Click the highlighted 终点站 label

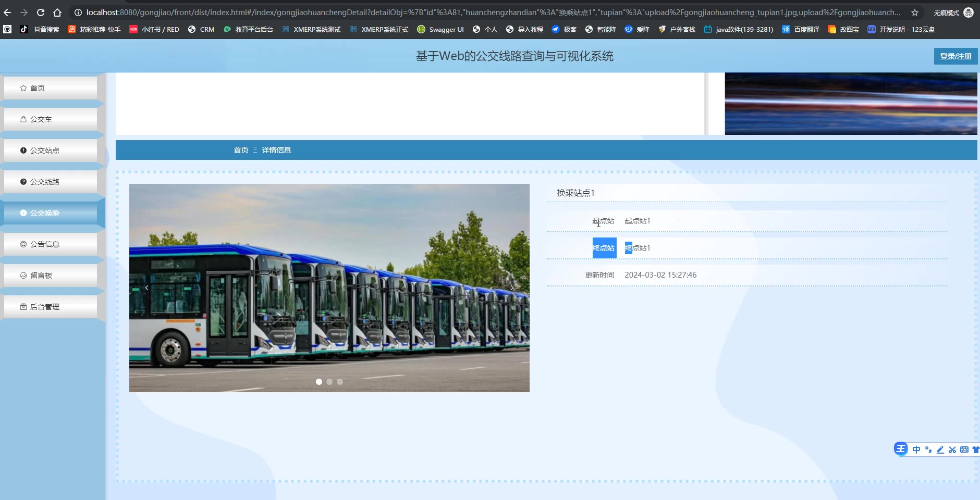(604, 248)
